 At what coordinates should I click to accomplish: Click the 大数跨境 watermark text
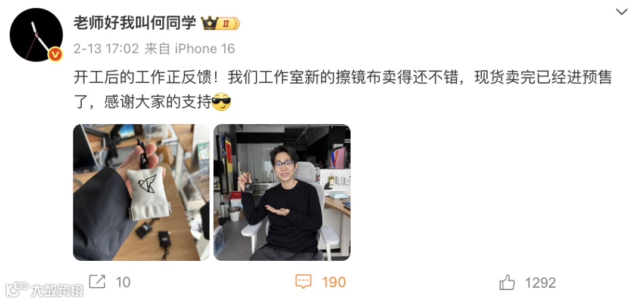(57, 291)
